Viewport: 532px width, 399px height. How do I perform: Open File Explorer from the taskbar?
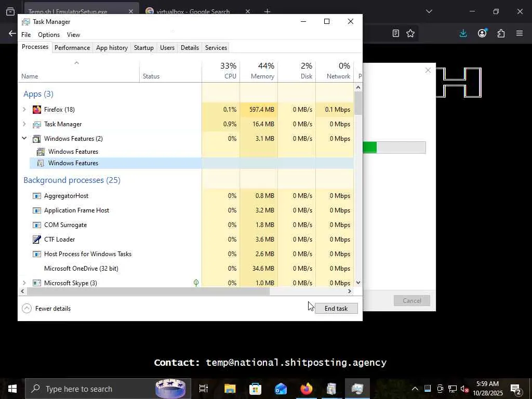(230, 389)
